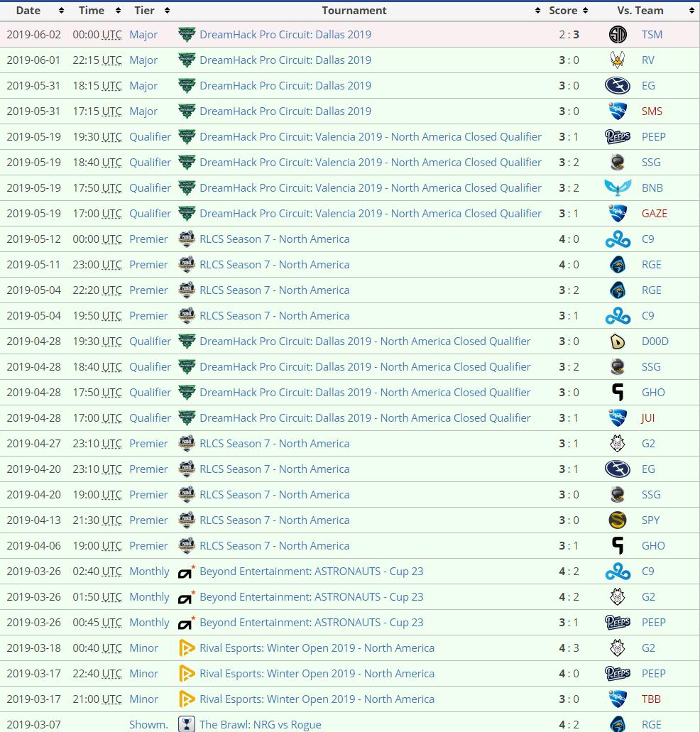Click PEEP logo in 2019-05-19 row
Screen dimensions: 700x732
[618, 137]
